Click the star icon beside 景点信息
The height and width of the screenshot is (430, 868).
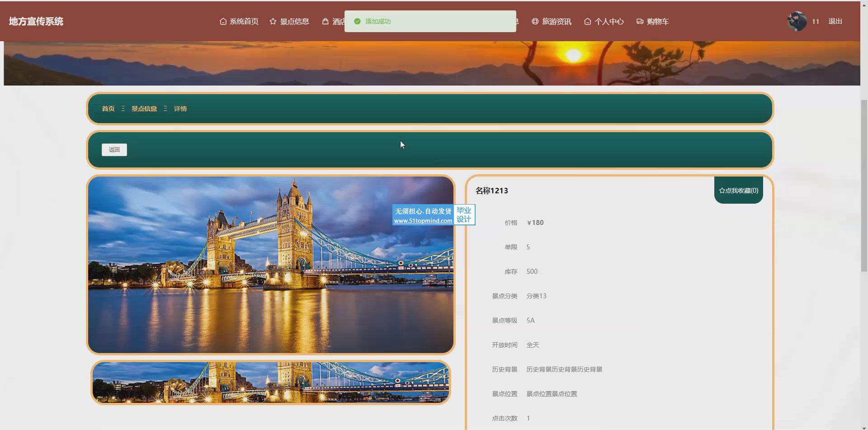coord(273,21)
